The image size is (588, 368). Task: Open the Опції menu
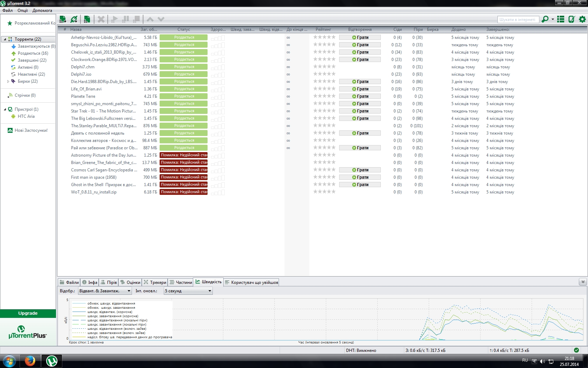coord(22,11)
